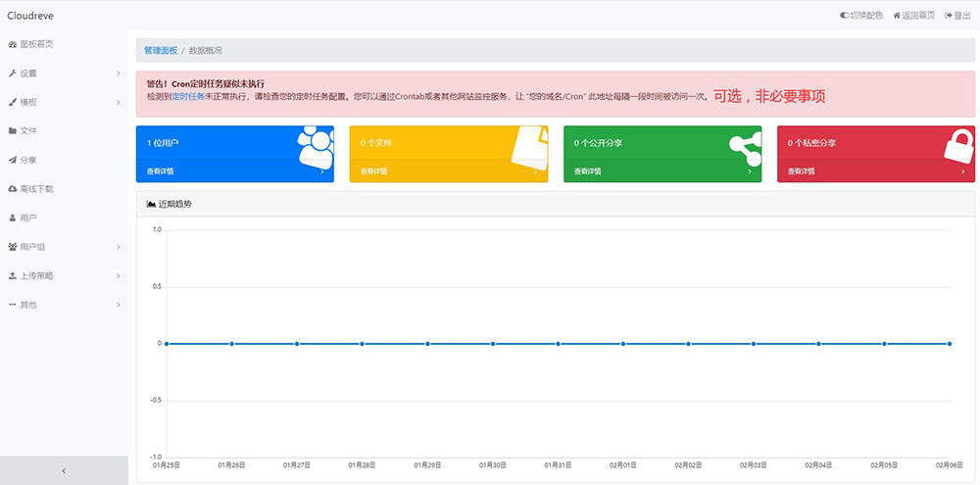Open 查看详情 on the files card
Viewport: 980px width, 485px height.
pos(373,171)
